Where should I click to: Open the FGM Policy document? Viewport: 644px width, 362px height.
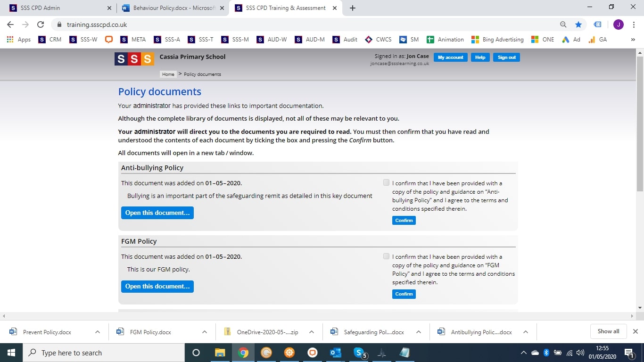157,286
